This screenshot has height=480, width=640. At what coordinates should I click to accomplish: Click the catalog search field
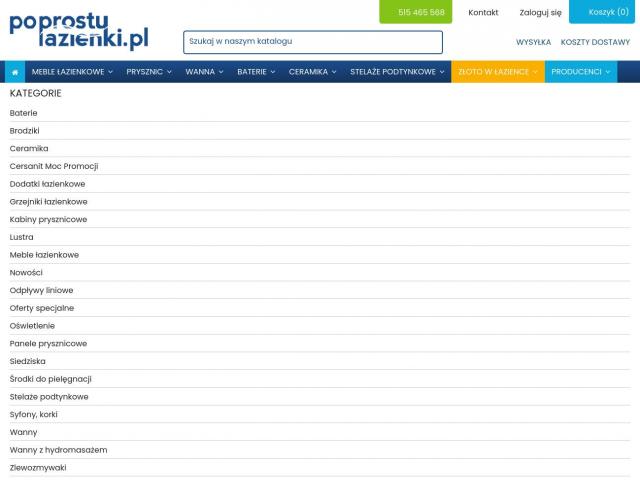click(312, 42)
